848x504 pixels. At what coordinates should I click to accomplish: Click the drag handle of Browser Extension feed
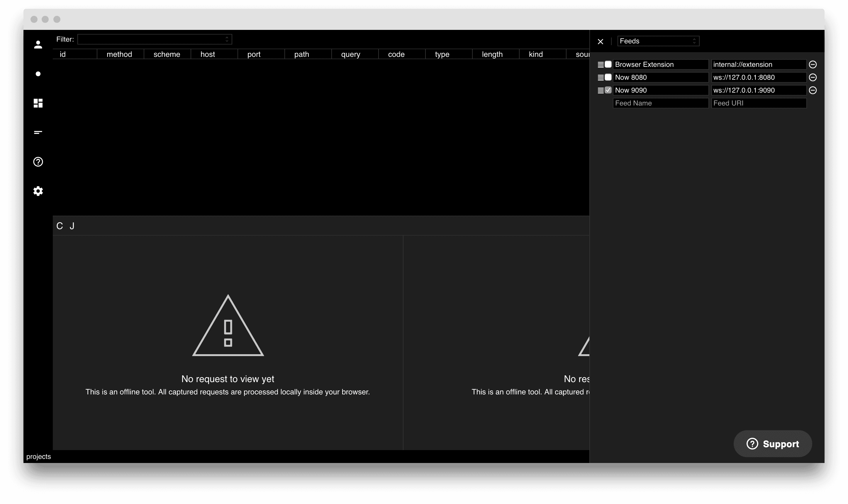coord(601,64)
